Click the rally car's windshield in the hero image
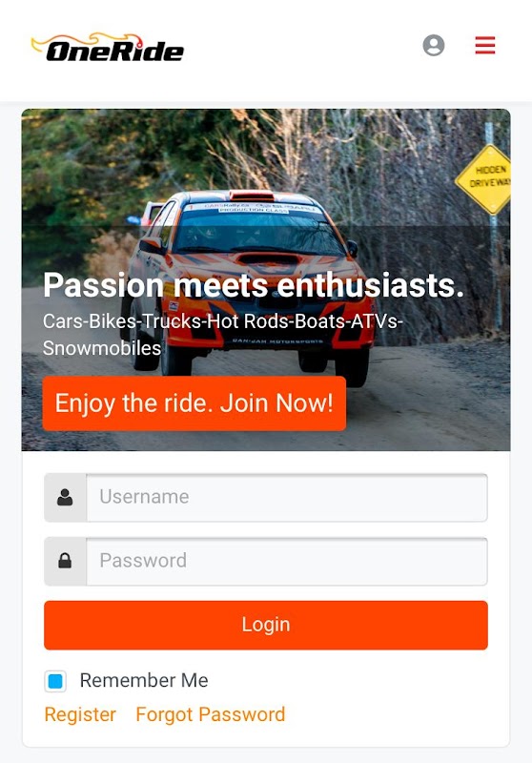The width and height of the screenshot is (532, 763). pos(256,231)
